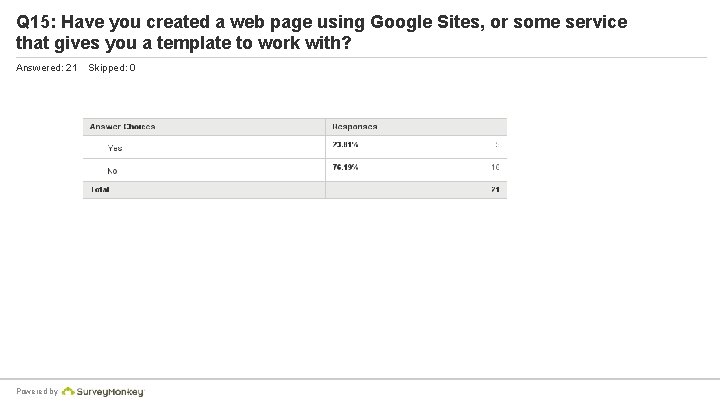This screenshot has height=405, width=720.
Task: Click the Yes response count
Action: click(497, 145)
